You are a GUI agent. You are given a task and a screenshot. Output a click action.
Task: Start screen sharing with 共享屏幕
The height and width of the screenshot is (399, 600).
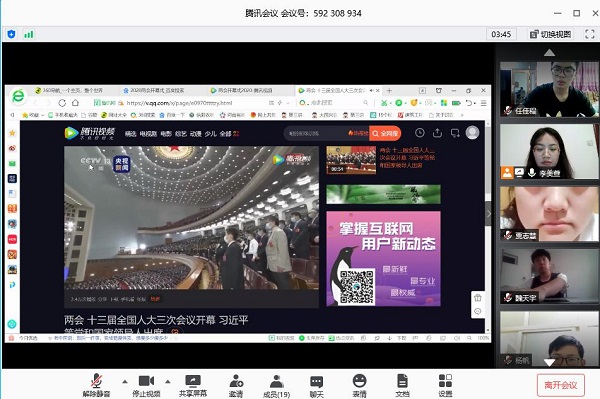pos(193,386)
